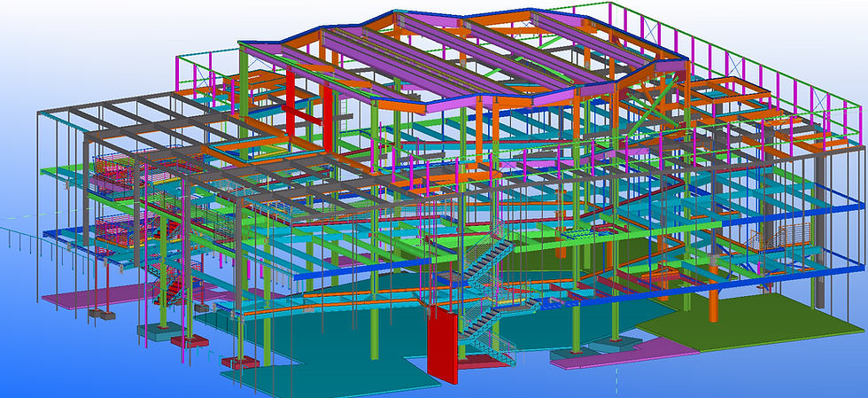
Task: Click the central steel staircase
Action: coord(487,293)
